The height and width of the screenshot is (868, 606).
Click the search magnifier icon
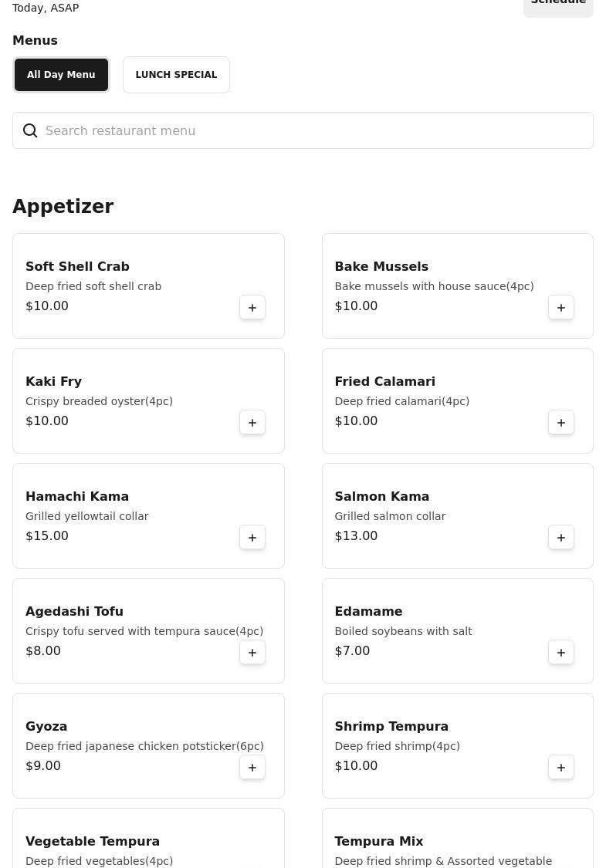(30, 130)
